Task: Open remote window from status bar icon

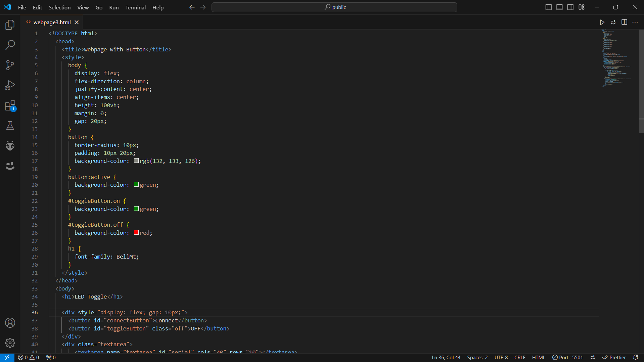Action: (7, 358)
